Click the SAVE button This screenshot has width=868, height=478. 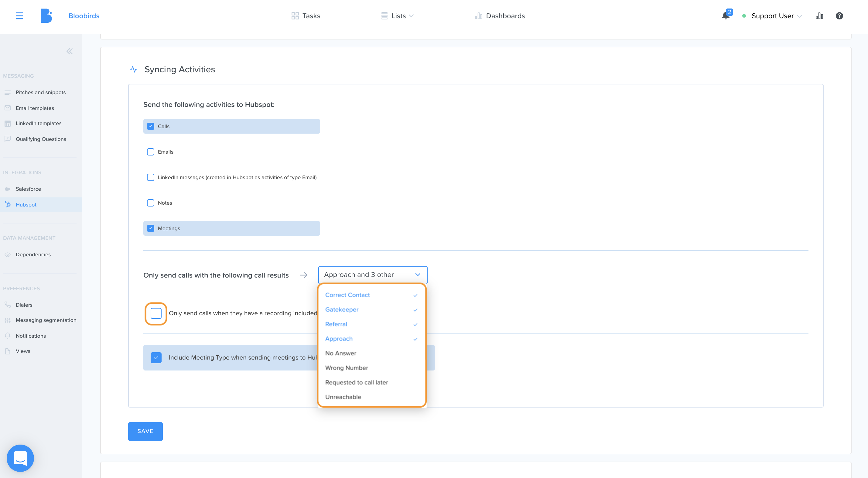[145, 431]
